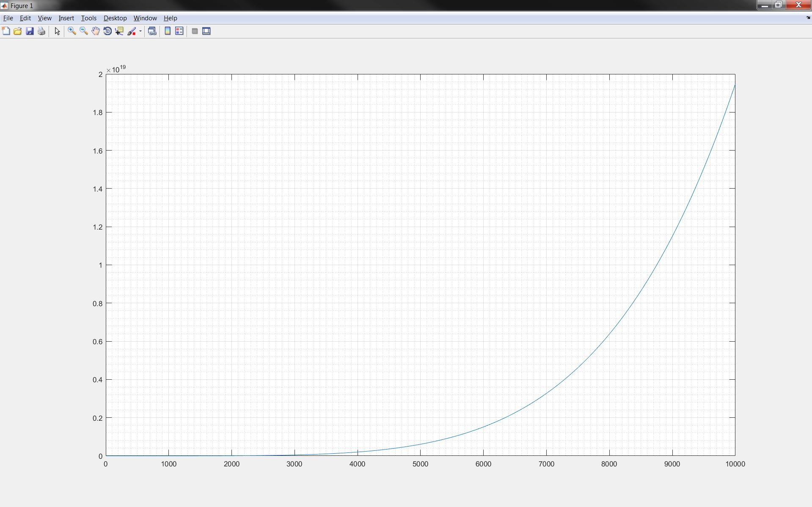Dock the figure using the corner arrow
Screen dimensions: 812x507
point(808,18)
